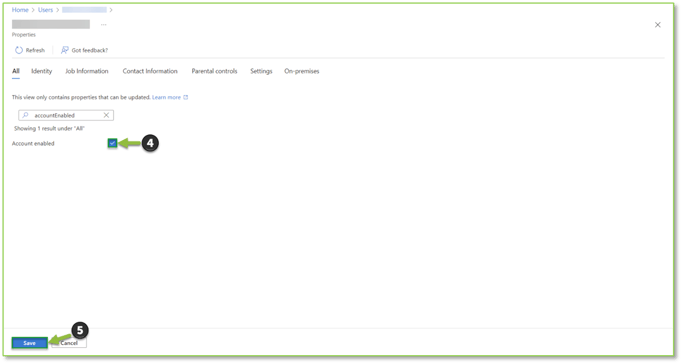682x364 pixels.
Task: Open the Learn more link
Action: click(166, 97)
